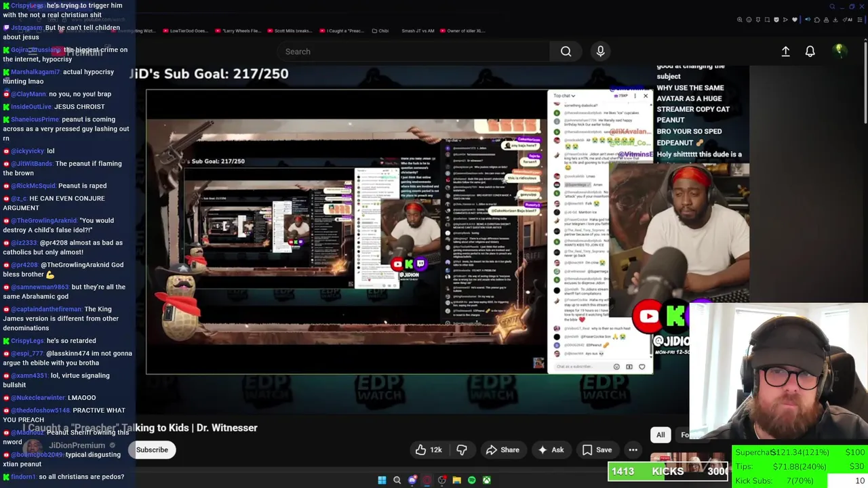This screenshot has width=868, height=488.
Task: Open Discord from the taskbar
Action: pyautogui.click(x=412, y=480)
